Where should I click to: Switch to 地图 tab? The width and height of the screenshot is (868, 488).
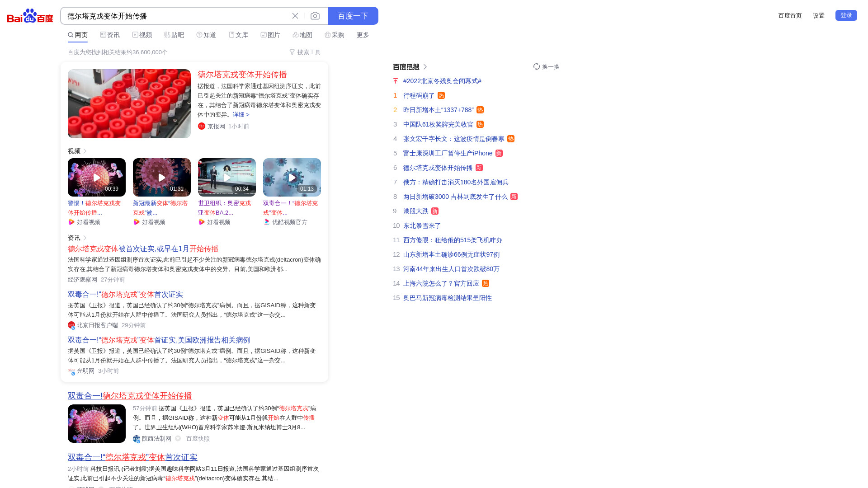(302, 35)
